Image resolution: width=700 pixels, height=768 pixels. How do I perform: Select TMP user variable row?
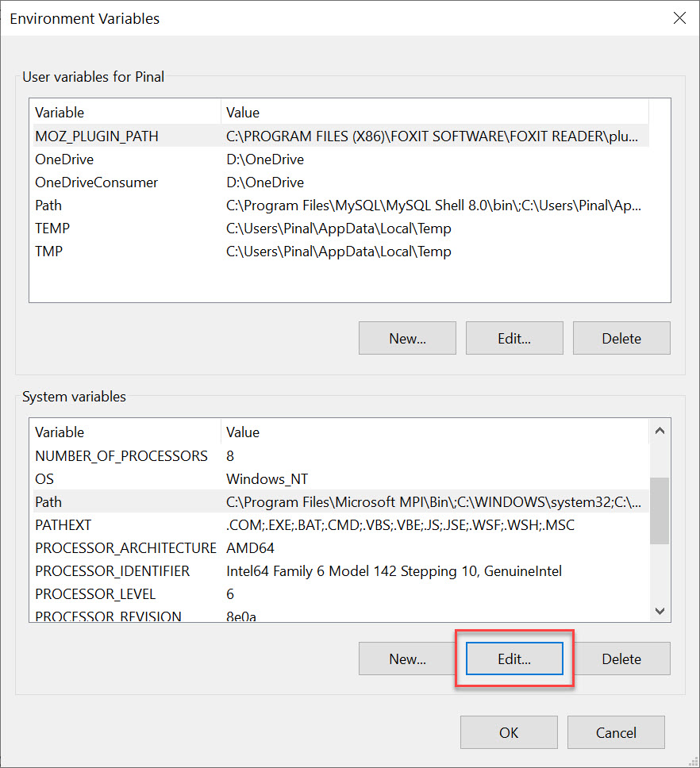point(341,252)
